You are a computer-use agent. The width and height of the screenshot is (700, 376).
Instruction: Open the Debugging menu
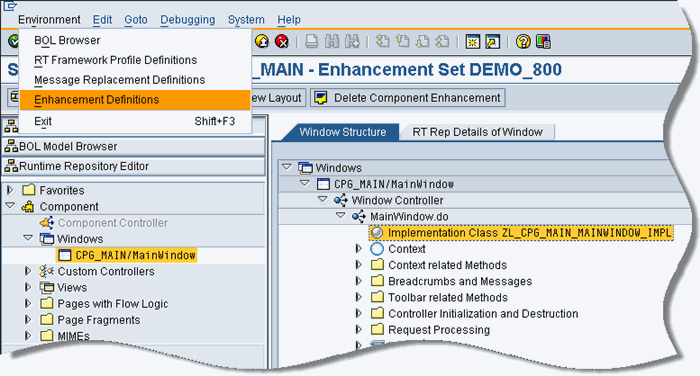coord(188,20)
